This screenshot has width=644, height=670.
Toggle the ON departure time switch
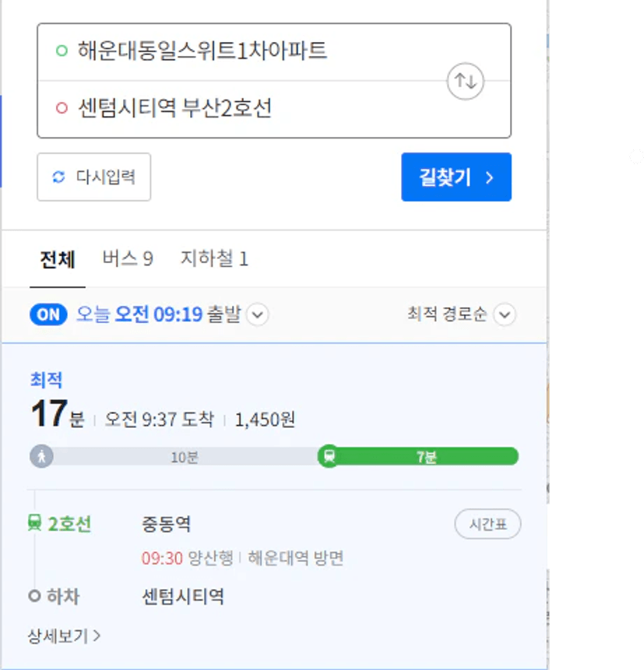click(x=48, y=314)
